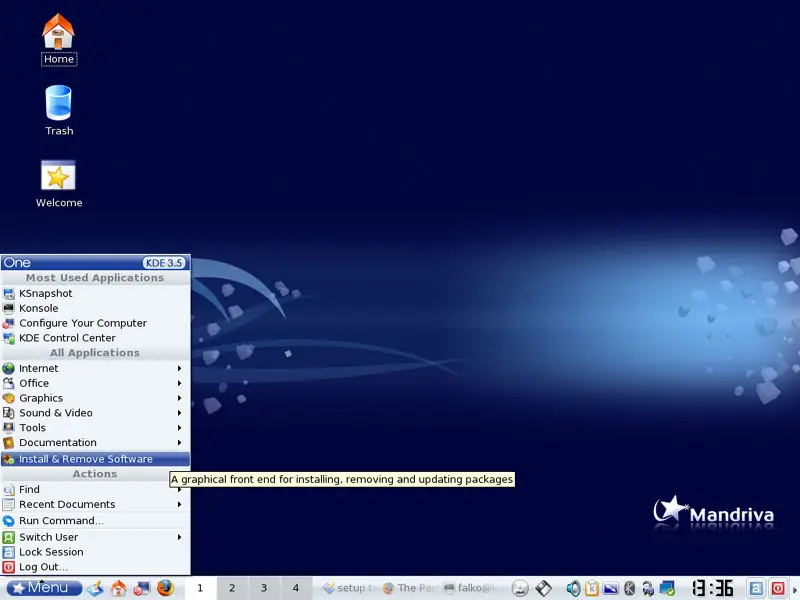The width and height of the screenshot is (800, 600).
Task: Launch KSnapshot from most used applications
Action: coord(95,293)
